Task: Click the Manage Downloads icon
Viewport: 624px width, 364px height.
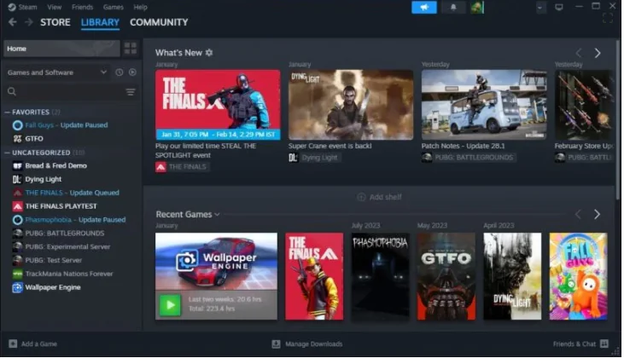Action: tap(276, 344)
